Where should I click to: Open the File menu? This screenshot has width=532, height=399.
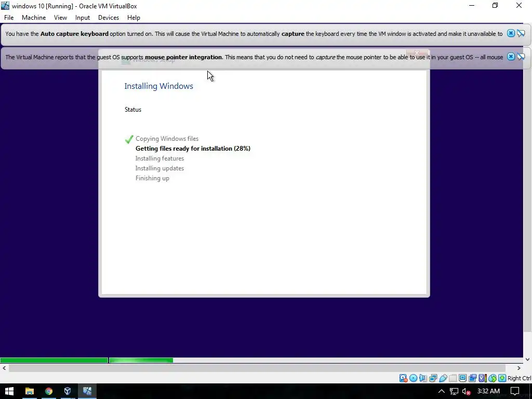pyautogui.click(x=9, y=18)
